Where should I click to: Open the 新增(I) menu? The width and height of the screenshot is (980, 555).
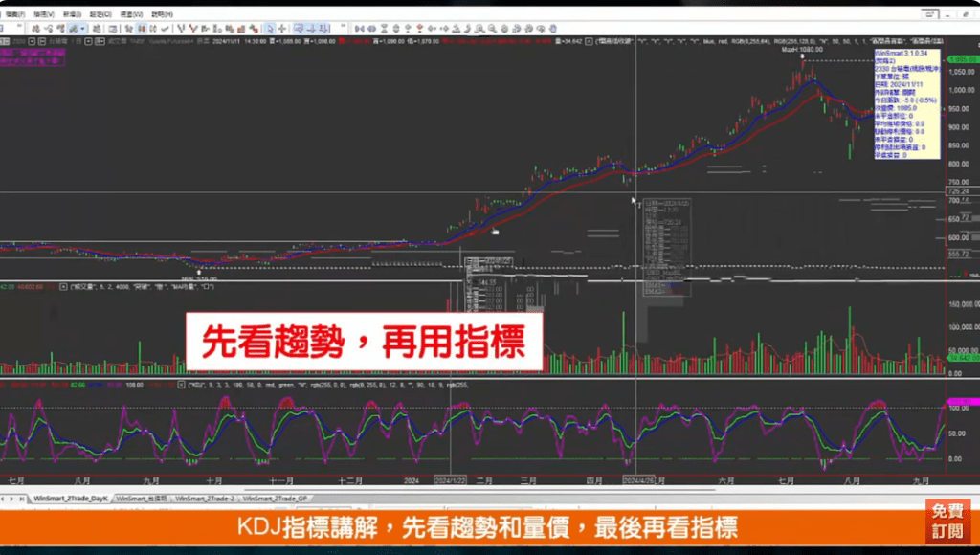click(72, 14)
